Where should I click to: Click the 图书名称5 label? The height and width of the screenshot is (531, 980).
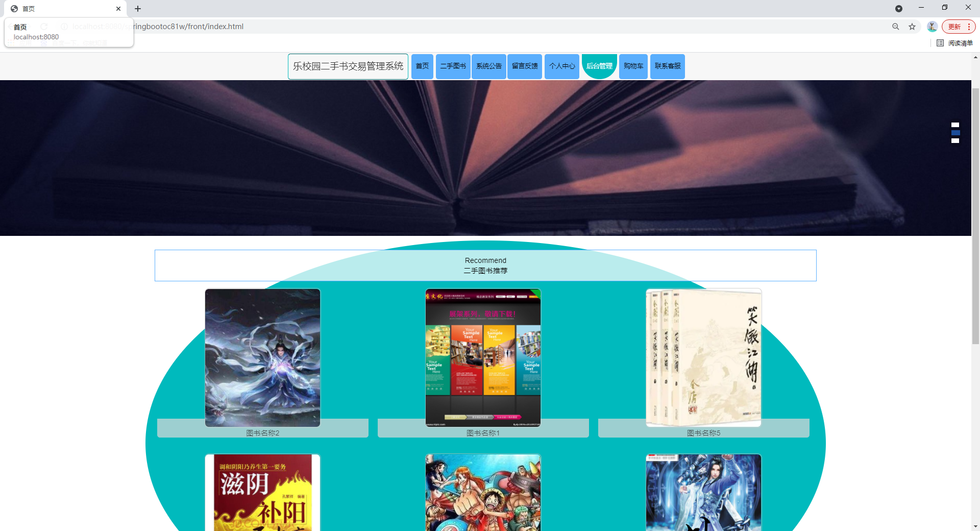point(704,433)
